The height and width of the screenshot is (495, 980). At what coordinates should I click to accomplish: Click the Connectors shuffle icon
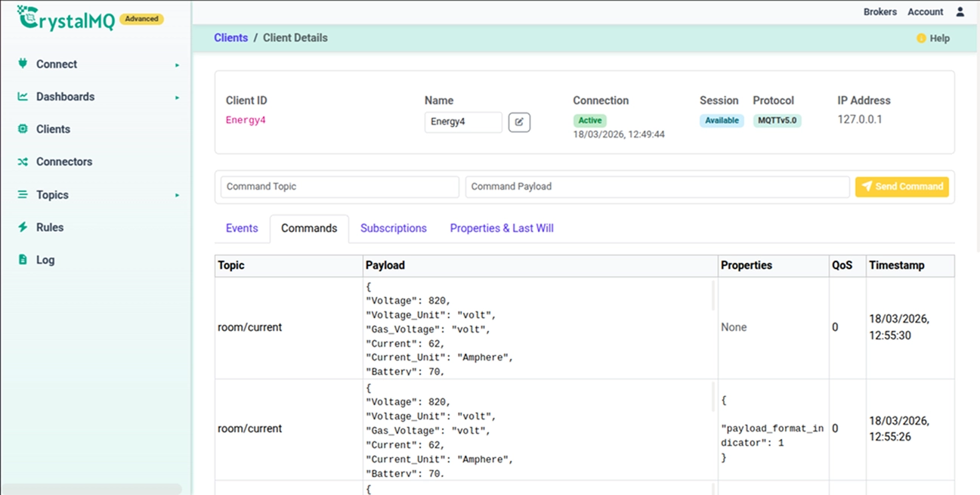coord(23,162)
